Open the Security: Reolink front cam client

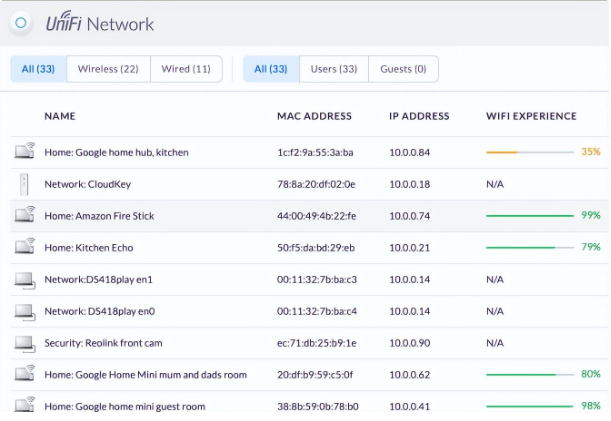tap(103, 343)
